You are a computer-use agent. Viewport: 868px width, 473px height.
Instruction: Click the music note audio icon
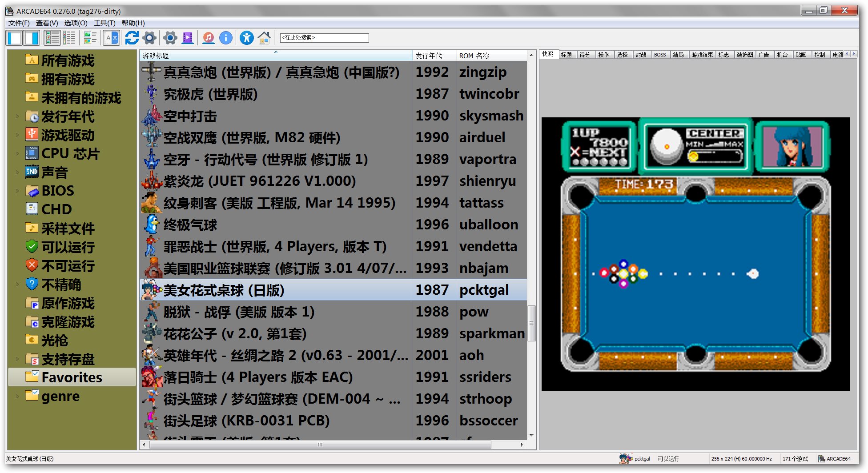point(208,38)
